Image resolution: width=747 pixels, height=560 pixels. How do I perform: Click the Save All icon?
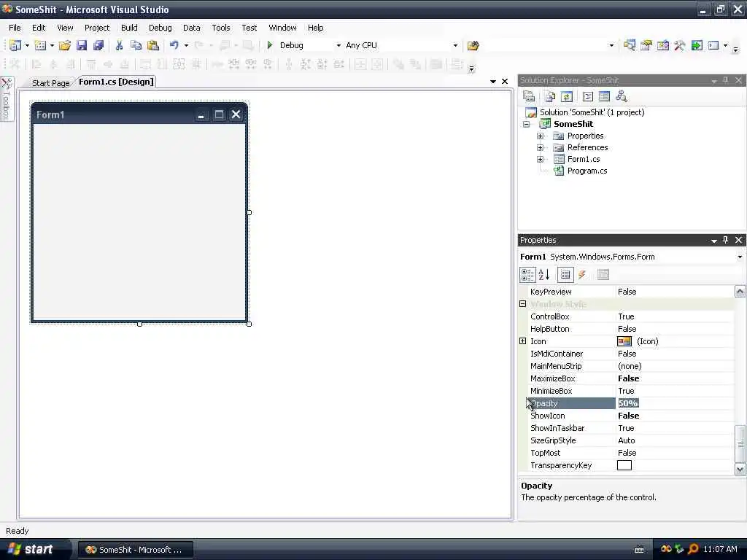98,45
